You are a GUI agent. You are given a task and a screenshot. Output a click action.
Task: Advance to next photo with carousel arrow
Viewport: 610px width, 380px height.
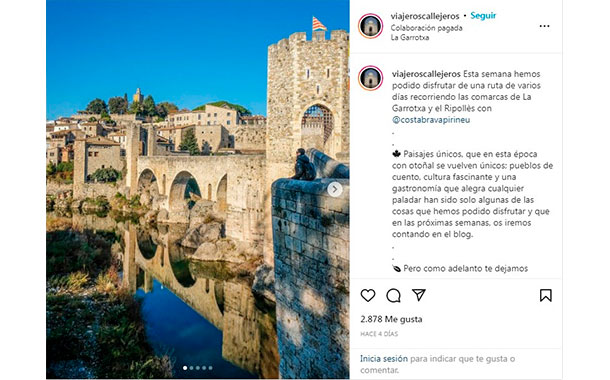tap(335, 190)
